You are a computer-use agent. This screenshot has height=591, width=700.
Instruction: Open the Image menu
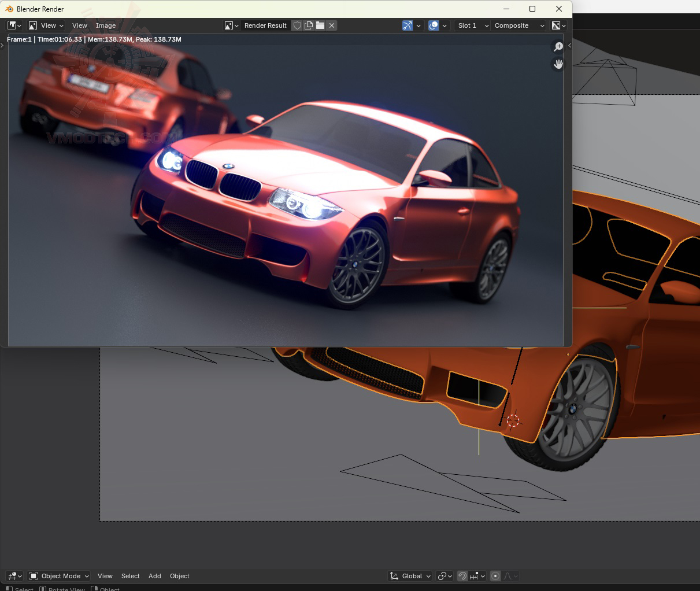click(106, 25)
